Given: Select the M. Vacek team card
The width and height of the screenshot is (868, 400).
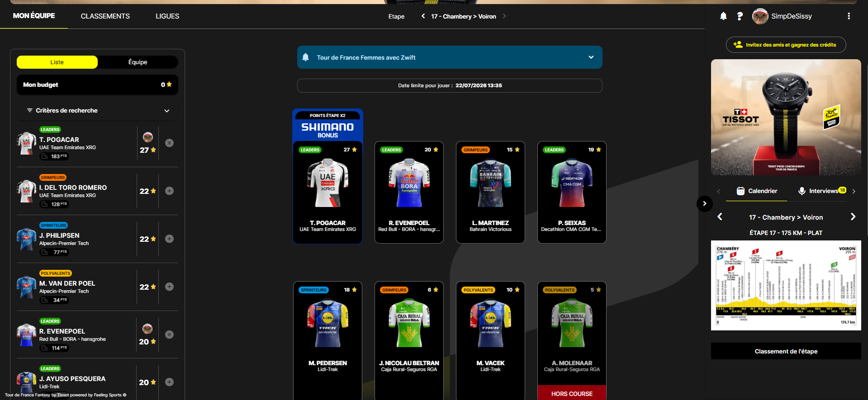Looking at the screenshot, I should [x=490, y=341].
